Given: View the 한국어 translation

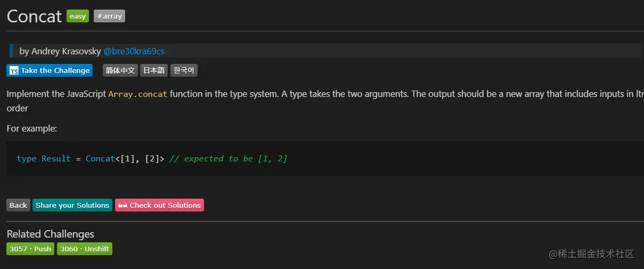Looking at the screenshot, I should click(184, 70).
